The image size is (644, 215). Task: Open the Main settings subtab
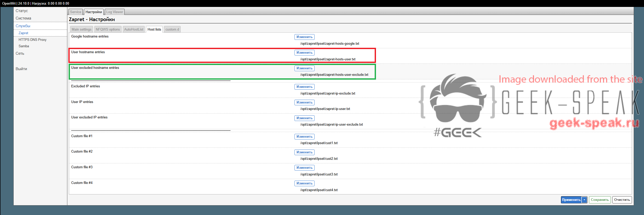(81, 30)
